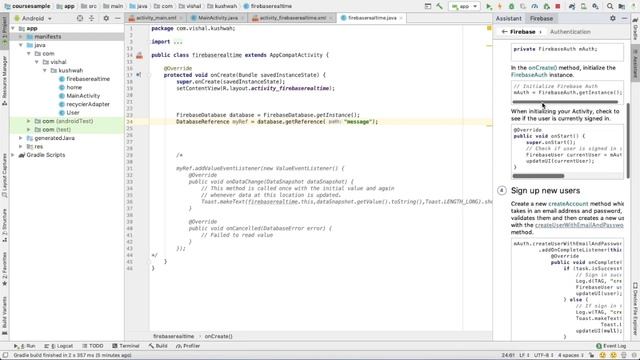
Task: Click the Sync Project with Gradle Files icon
Action: (572, 7)
